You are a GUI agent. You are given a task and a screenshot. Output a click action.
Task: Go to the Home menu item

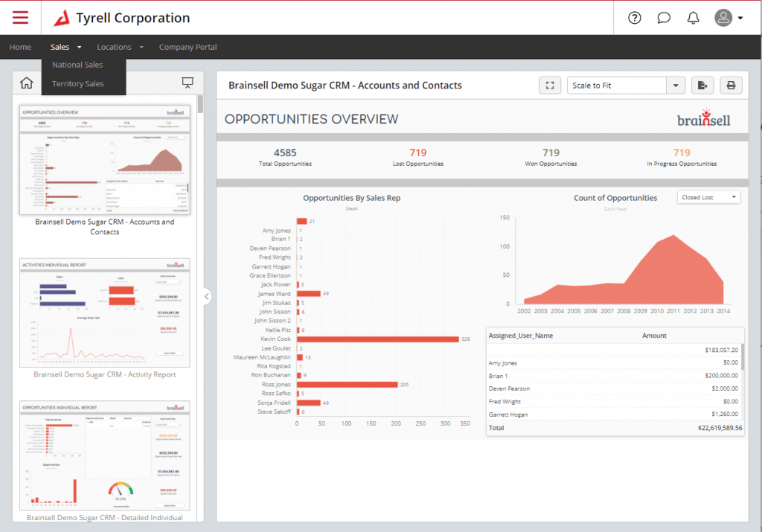click(20, 47)
